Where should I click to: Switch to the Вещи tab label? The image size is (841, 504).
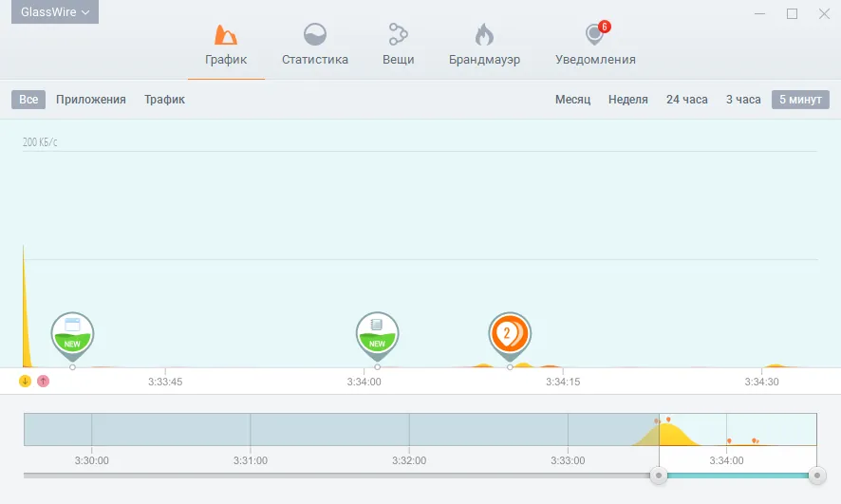(398, 60)
